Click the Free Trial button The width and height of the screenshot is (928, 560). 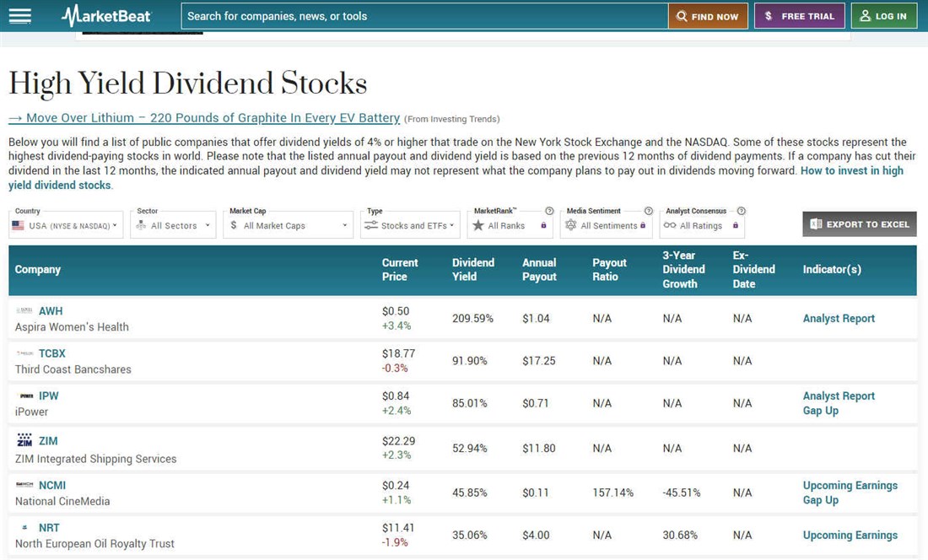(x=799, y=16)
